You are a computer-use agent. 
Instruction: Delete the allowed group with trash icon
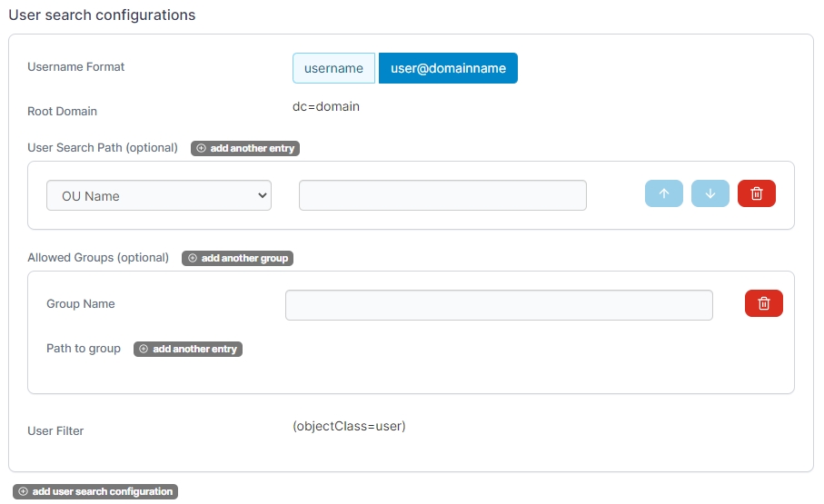[763, 303]
